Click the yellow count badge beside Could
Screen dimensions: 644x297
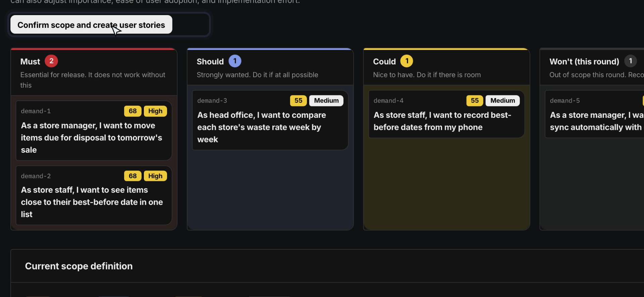tap(407, 61)
